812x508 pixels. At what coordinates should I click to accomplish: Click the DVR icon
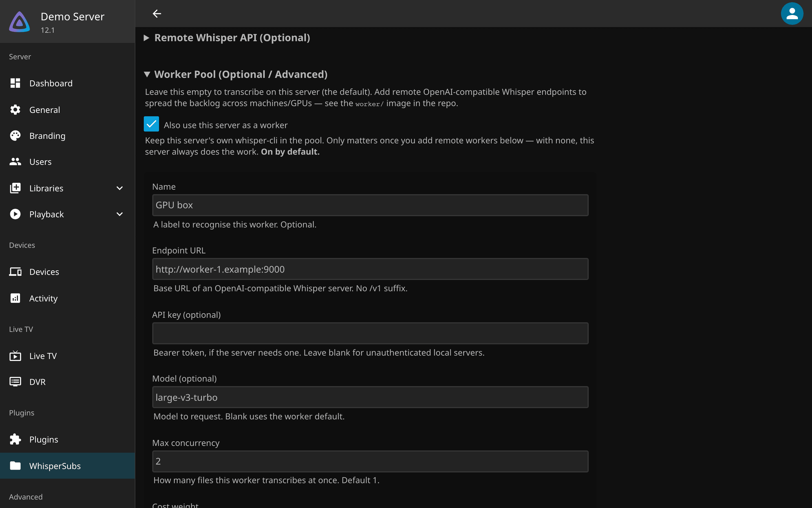pyautogui.click(x=15, y=382)
